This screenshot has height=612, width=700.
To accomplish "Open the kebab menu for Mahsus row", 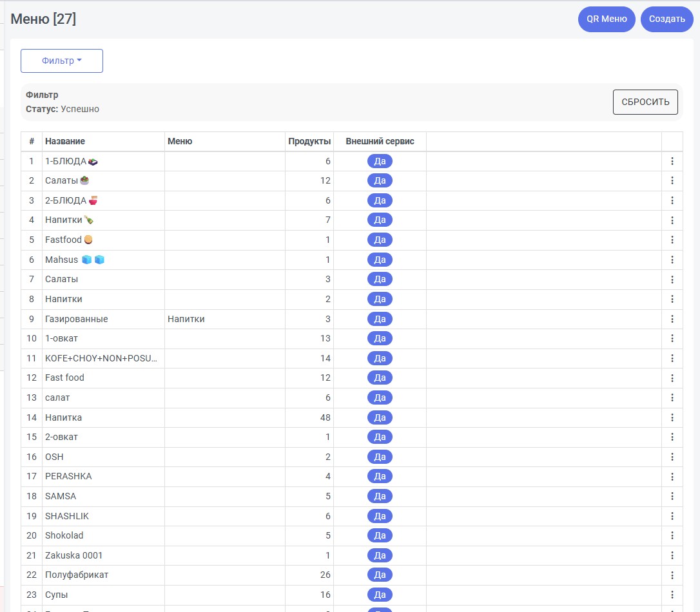I will click(672, 260).
